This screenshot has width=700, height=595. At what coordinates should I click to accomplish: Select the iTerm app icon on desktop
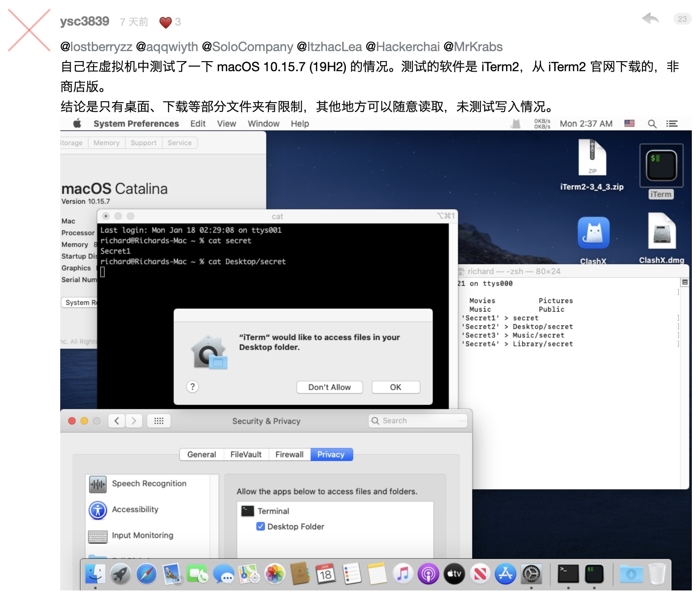coord(661,172)
